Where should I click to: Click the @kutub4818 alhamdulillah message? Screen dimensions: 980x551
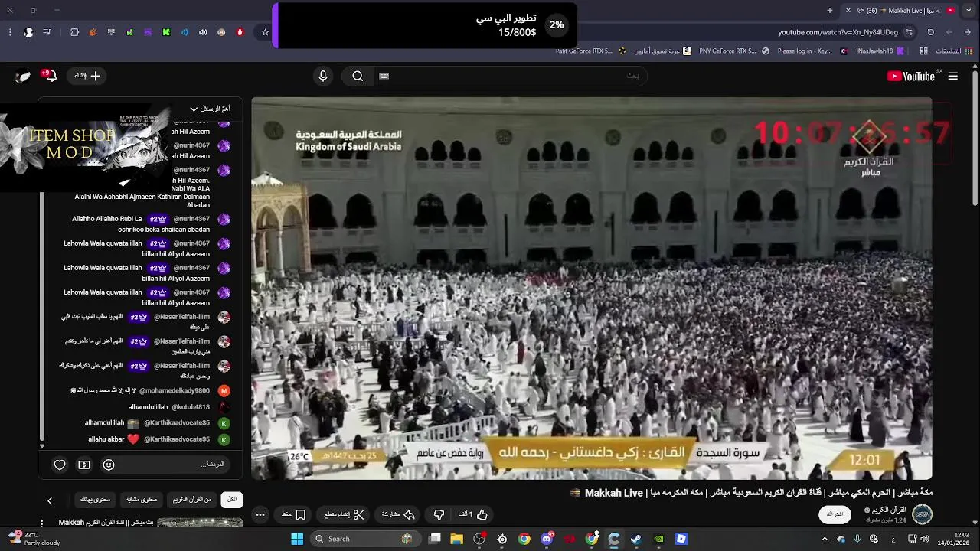coord(169,407)
